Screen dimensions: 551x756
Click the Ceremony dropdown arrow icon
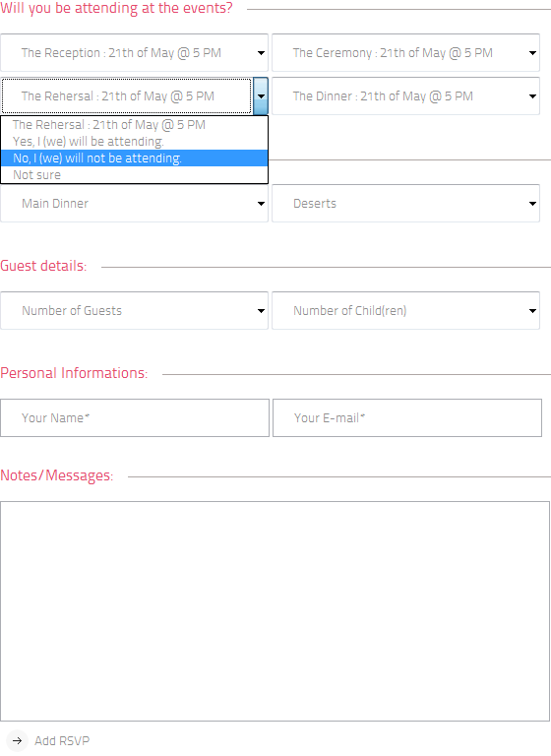coord(532,53)
